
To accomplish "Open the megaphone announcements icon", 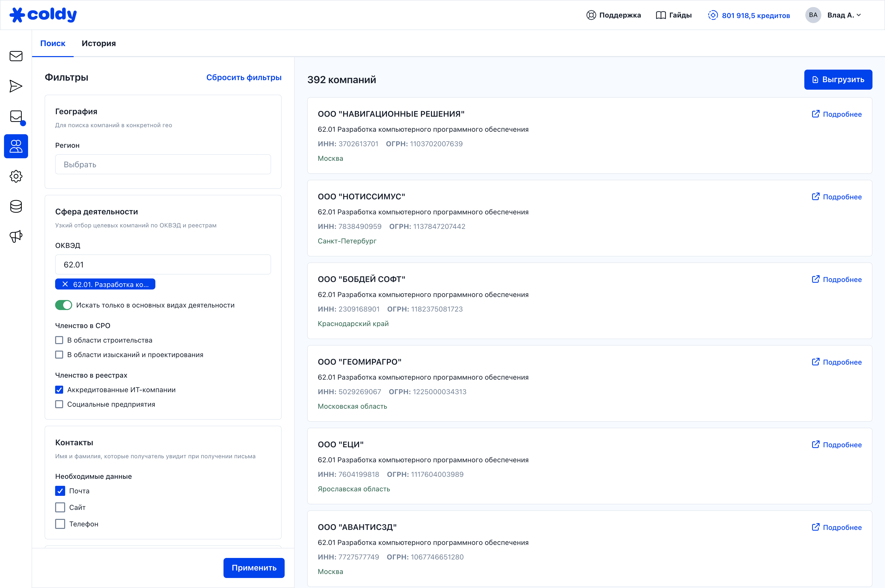I will coord(16,236).
